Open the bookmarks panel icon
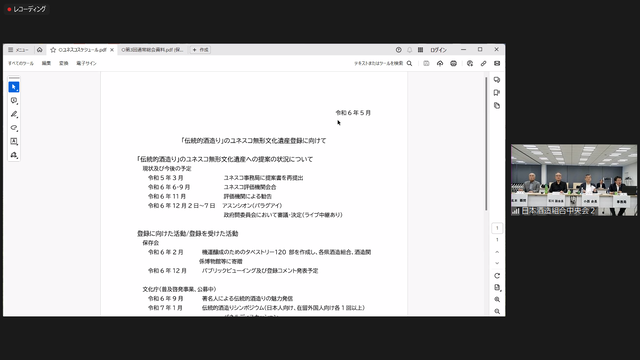This screenshot has width=640, height=360. (497, 93)
